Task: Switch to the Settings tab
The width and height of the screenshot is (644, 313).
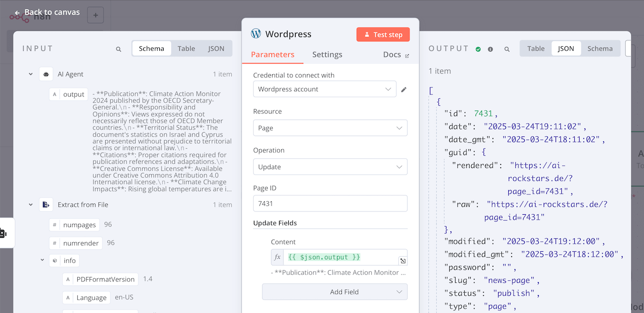Action: coord(327,54)
